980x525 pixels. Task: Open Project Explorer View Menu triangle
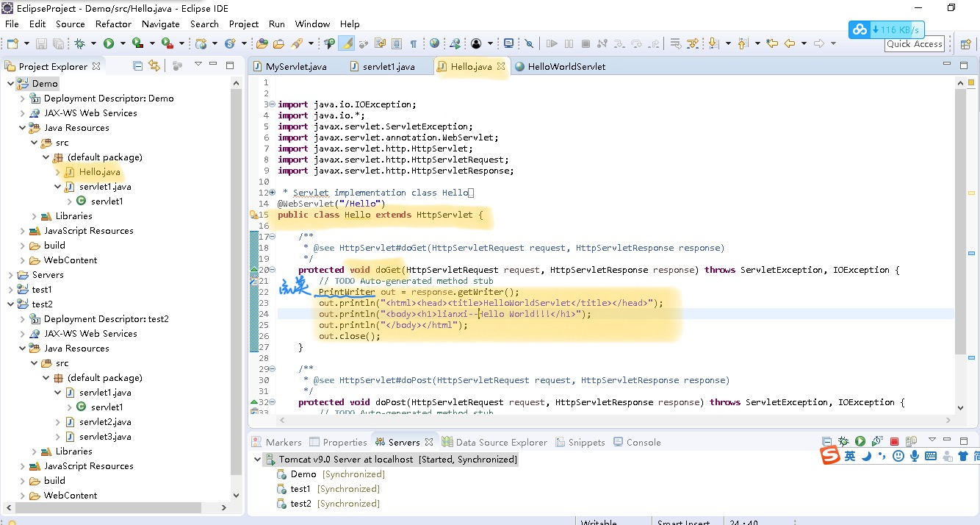coord(198,65)
